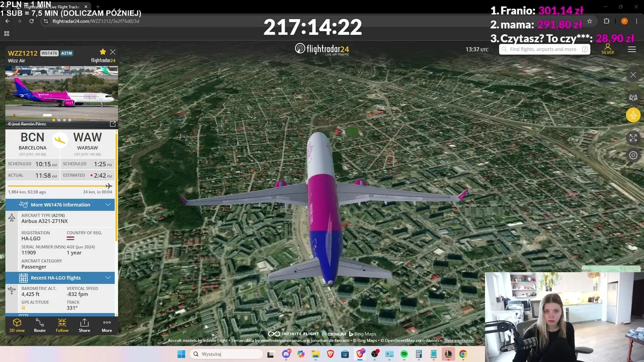Show the flight Route
Image resolution: width=644 pixels, height=362 pixels.
click(40, 325)
